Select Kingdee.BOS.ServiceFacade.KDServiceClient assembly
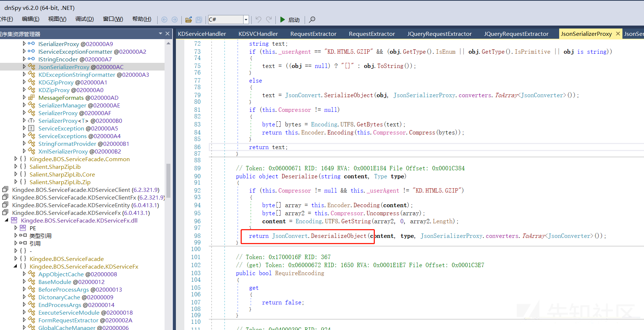The width and height of the screenshot is (644, 330). point(86,190)
